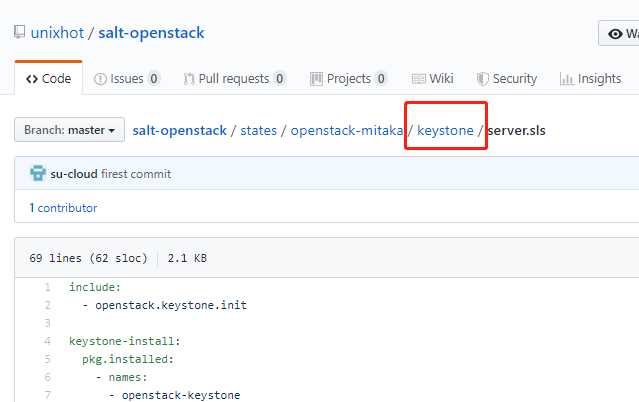
Task: Show the 1 contributor list
Action: [x=63, y=208]
